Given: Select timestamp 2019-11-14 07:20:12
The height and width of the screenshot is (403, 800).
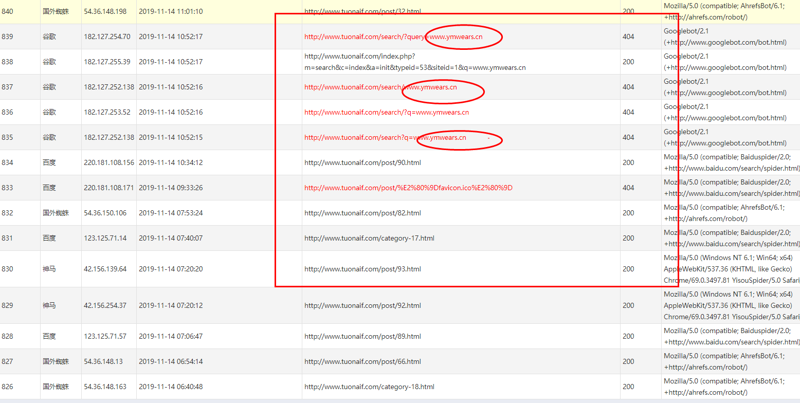Looking at the screenshot, I should point(171,306).
